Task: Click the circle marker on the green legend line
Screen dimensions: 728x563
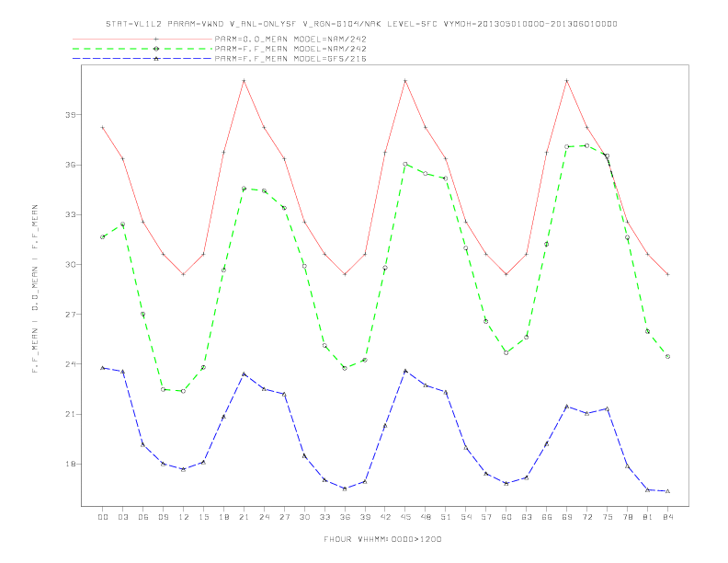Action: coord(156,49)
